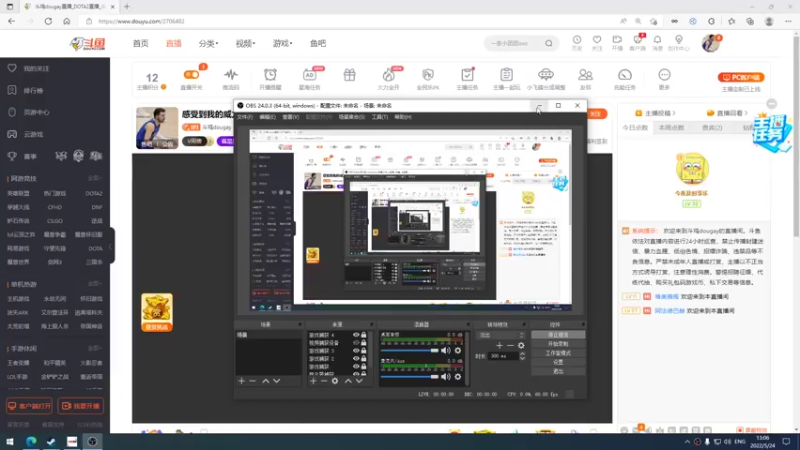Collapse the left sidebar arrow handle

pos(111,246)
